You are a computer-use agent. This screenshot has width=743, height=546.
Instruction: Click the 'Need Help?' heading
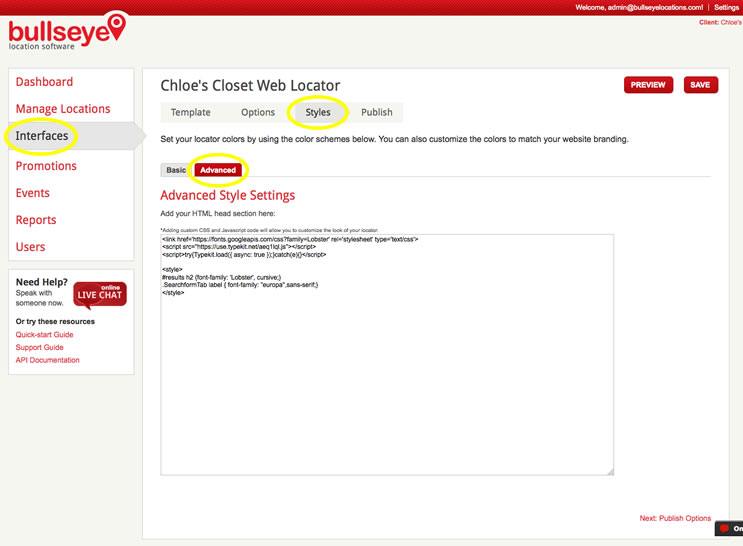[42, 282]
